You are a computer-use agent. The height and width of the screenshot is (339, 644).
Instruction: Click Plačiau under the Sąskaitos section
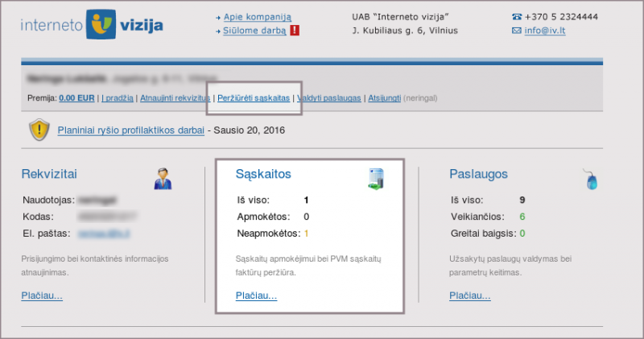(x=256, y=296)
